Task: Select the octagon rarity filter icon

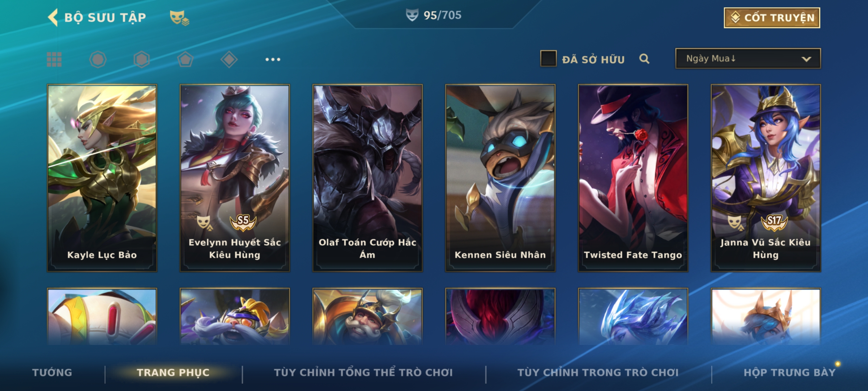Action: [98, 59]
